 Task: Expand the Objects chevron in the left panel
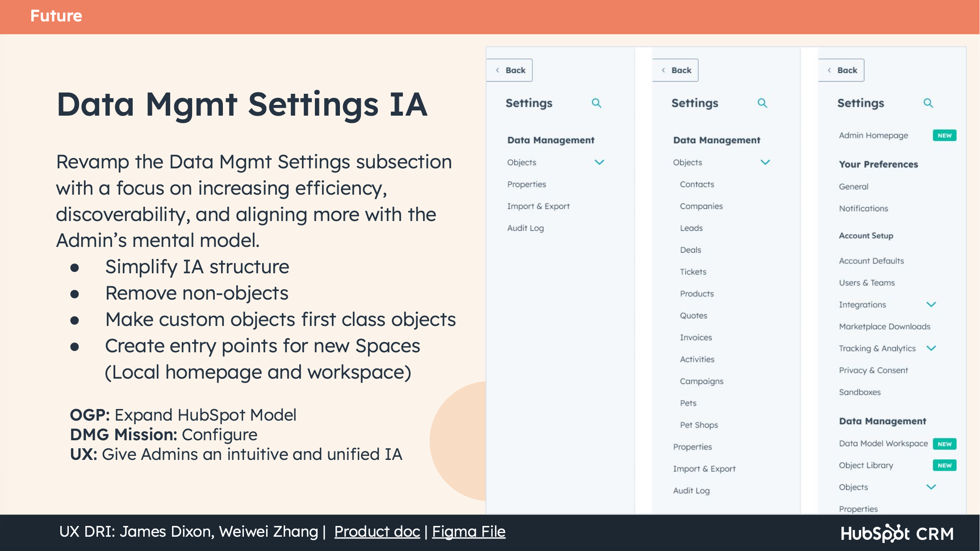[599, 162]
